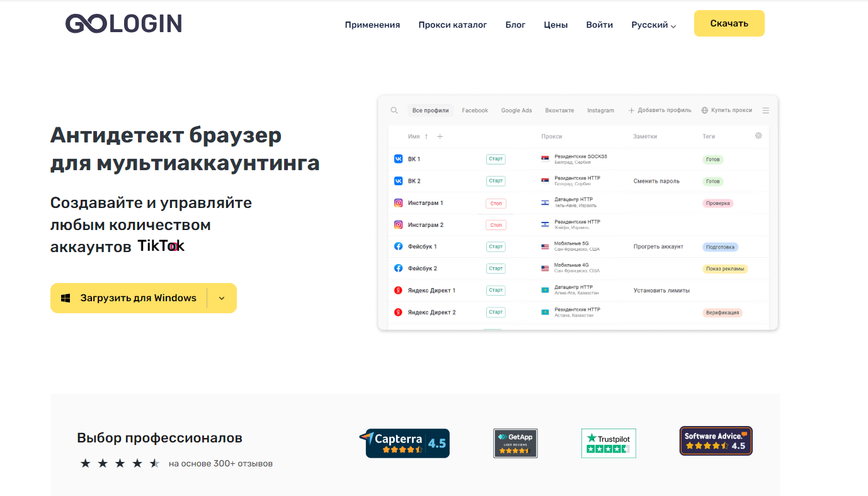The height and width of the screenshot is (496, 868).
Task: Click the Serbia flag in ВК 1 row
Action: (x=545, y=159)
